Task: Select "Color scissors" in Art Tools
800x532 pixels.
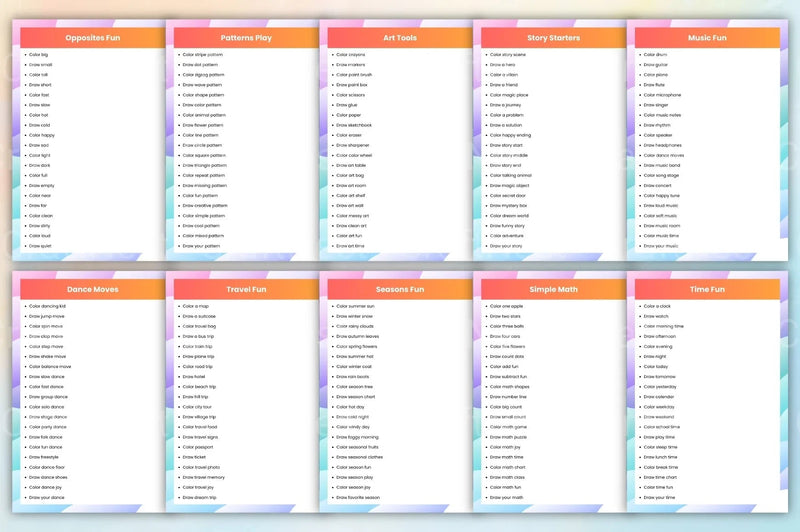Action: 351,95
